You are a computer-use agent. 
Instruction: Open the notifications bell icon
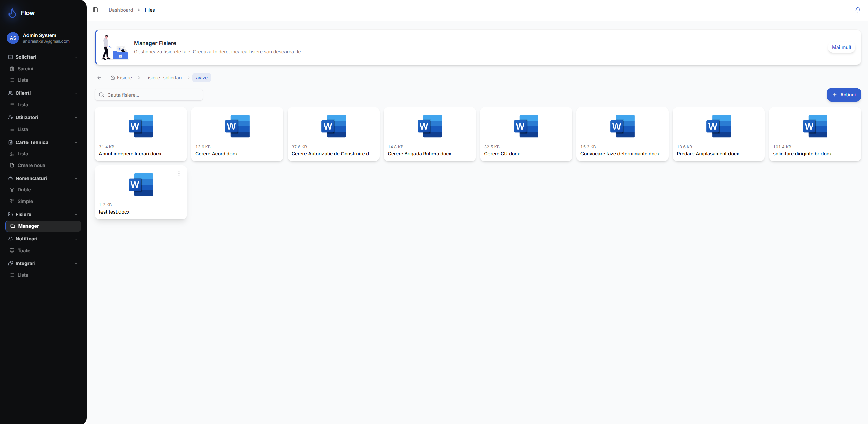pos(857,10)
